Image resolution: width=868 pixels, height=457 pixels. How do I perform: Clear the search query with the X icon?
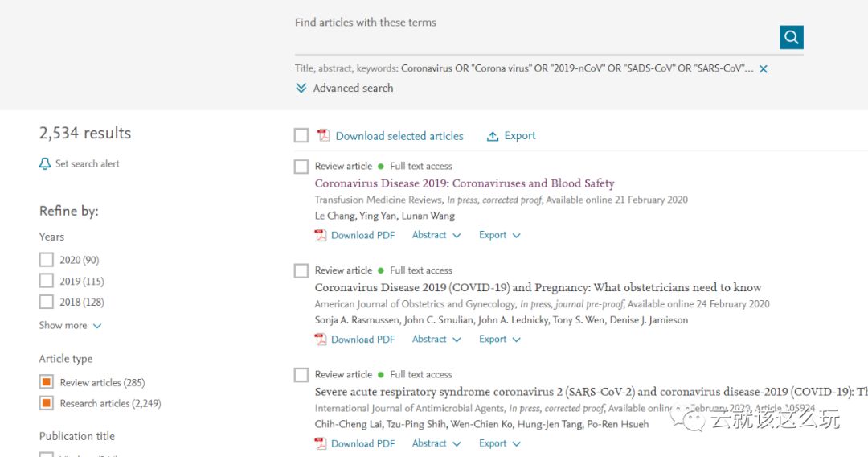(764, 69)
